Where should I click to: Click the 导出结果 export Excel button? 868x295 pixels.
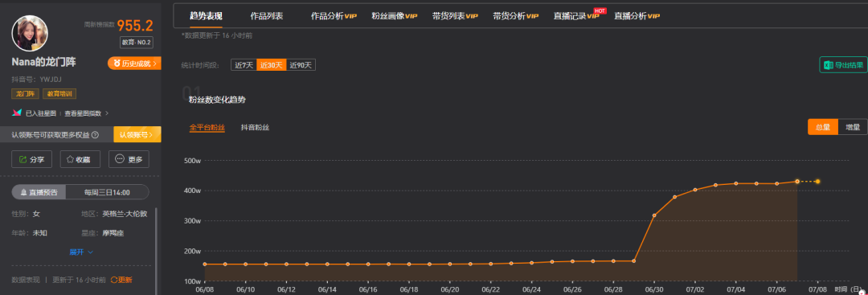coord(843,65)
